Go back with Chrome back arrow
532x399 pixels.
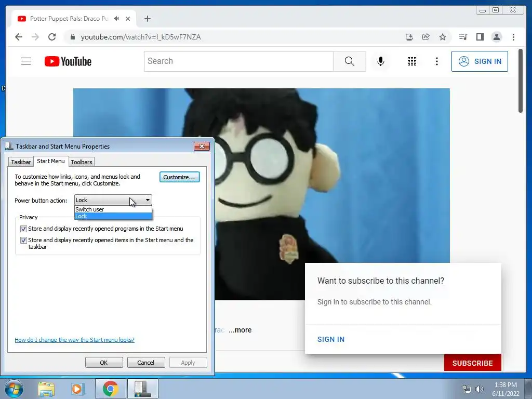pos(19,37)
